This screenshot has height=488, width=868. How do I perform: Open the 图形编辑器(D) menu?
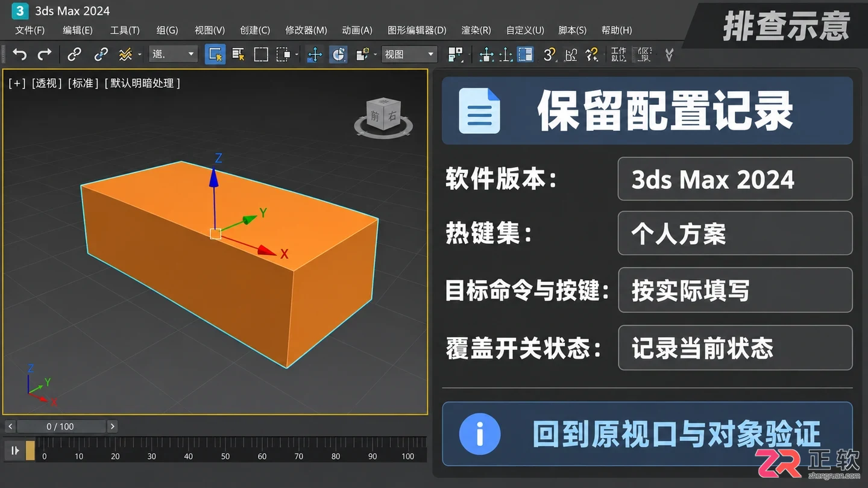coord(417,30)
